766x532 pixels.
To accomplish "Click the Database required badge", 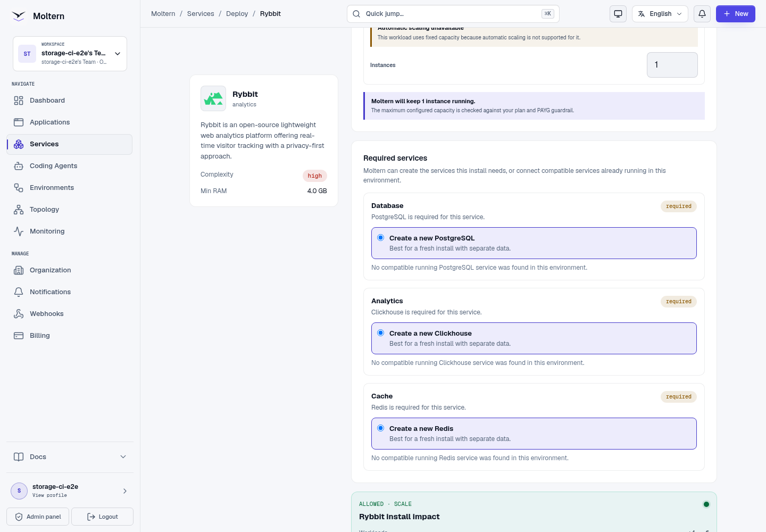I will pyautogui.click(x=679, y=206).
